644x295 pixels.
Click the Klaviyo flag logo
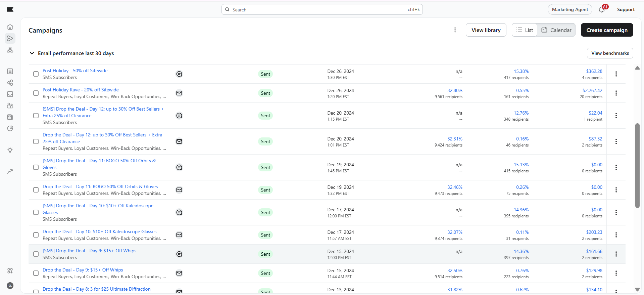coord(10,9)
